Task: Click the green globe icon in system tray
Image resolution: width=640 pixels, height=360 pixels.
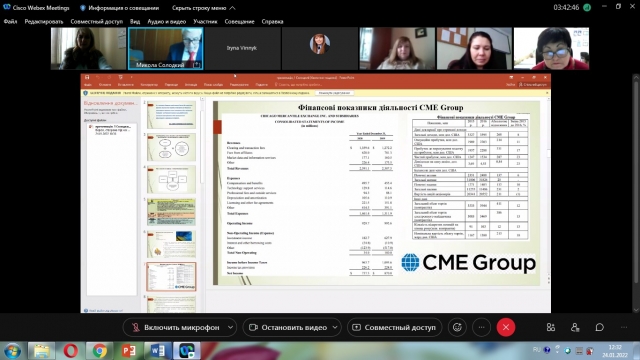Action: (x=568, y=351)
